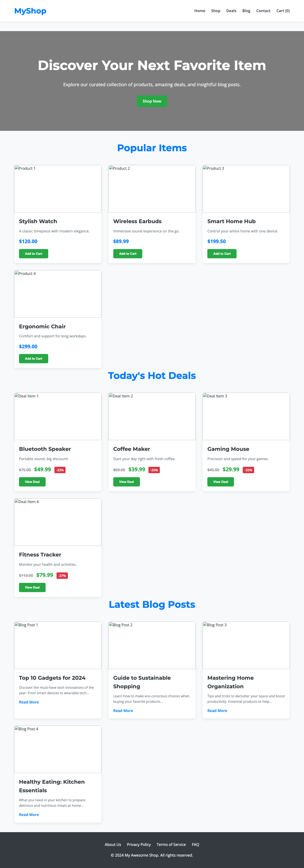The width and height of the screenshot is (304, 868).
Task: Click the Shop Now button in the hero banner
Action: pos(152,101)
